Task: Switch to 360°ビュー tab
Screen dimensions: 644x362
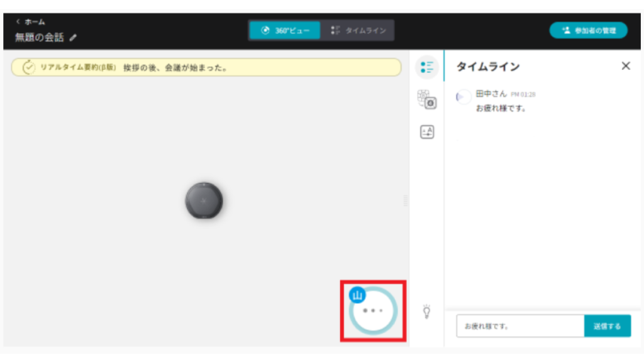Action: (285, 30)
